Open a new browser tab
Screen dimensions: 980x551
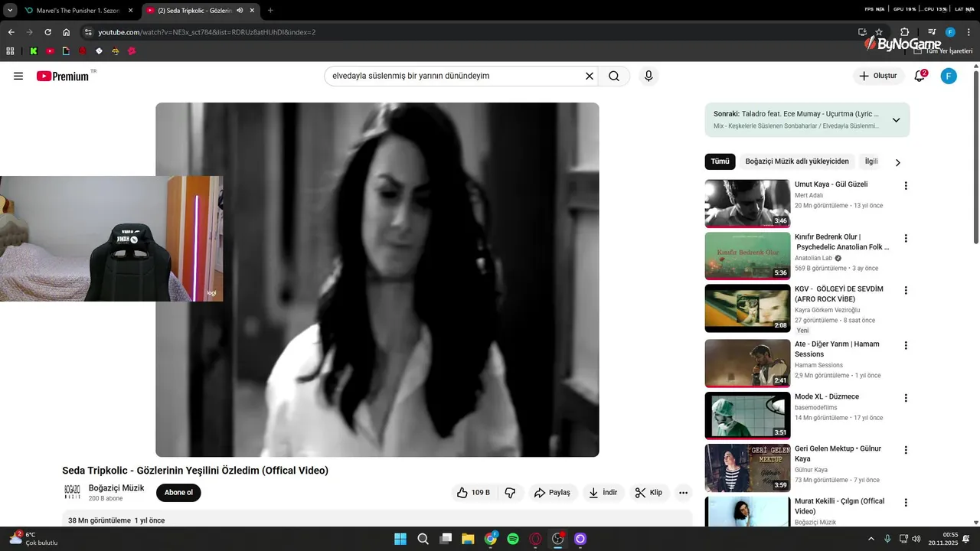[270, 11]
